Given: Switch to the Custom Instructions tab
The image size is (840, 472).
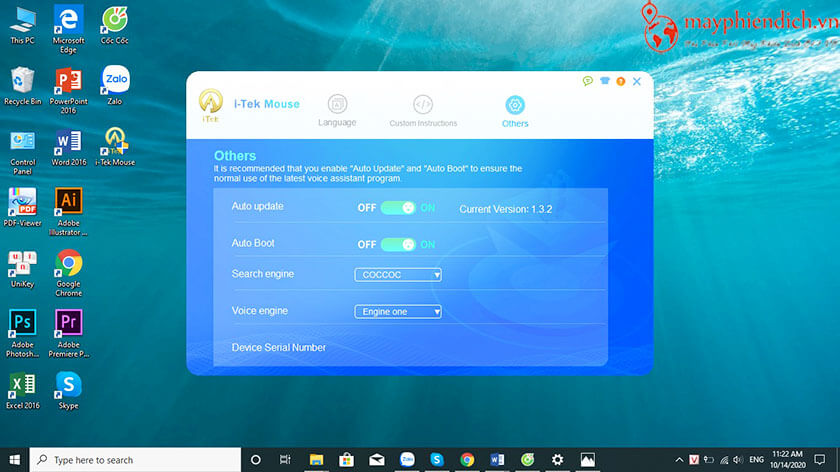Looking at the screenshot, I should [x=423, y=110].
